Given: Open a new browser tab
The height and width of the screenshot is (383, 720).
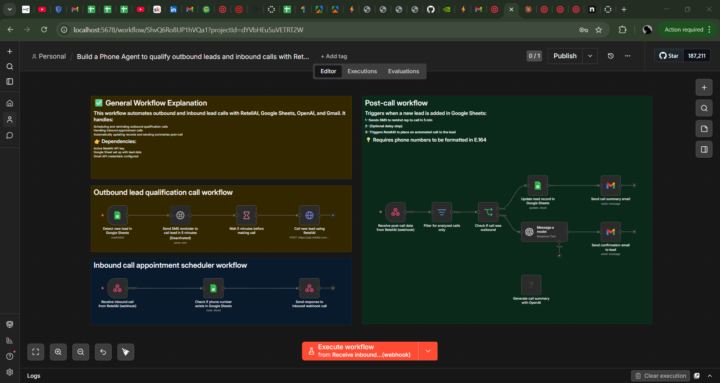Looking at the screenshot, I should pos(624,9).
